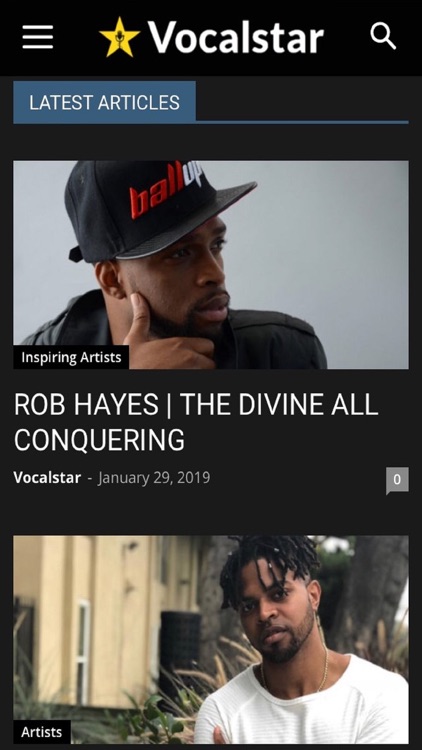The width and height of the screenshot is (422, 750).
Task: Click the January 29, 2019 date
Action: click(154, 477)
